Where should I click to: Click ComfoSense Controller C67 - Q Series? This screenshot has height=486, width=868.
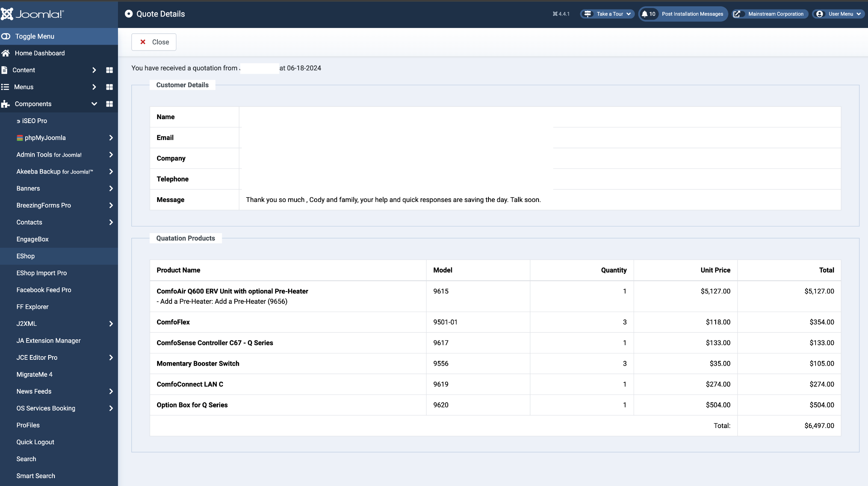(x=215, y=343)
